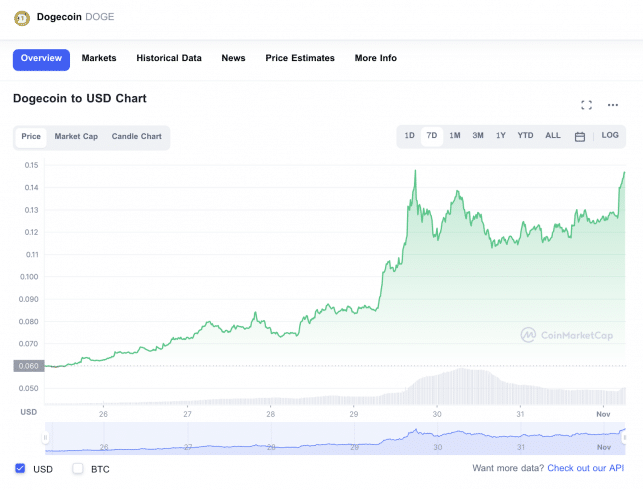
Task: Grab the right range selector handle
Action: [625, 438]
